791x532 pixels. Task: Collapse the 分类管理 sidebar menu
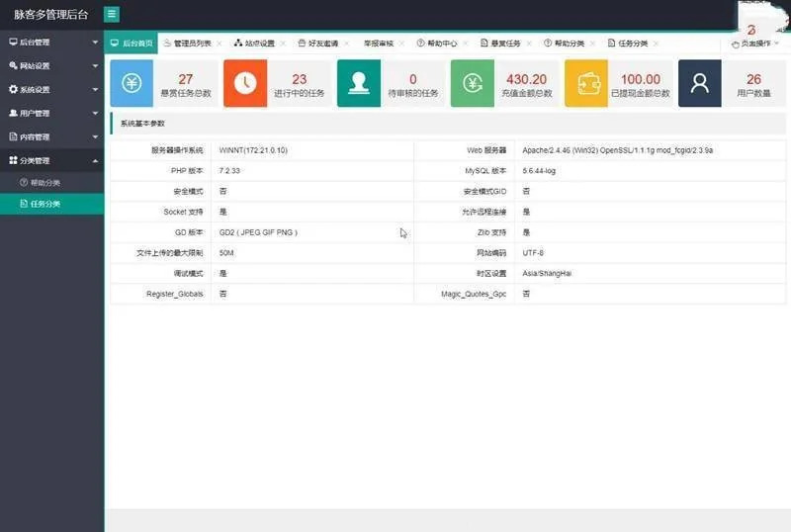[51, 160]
